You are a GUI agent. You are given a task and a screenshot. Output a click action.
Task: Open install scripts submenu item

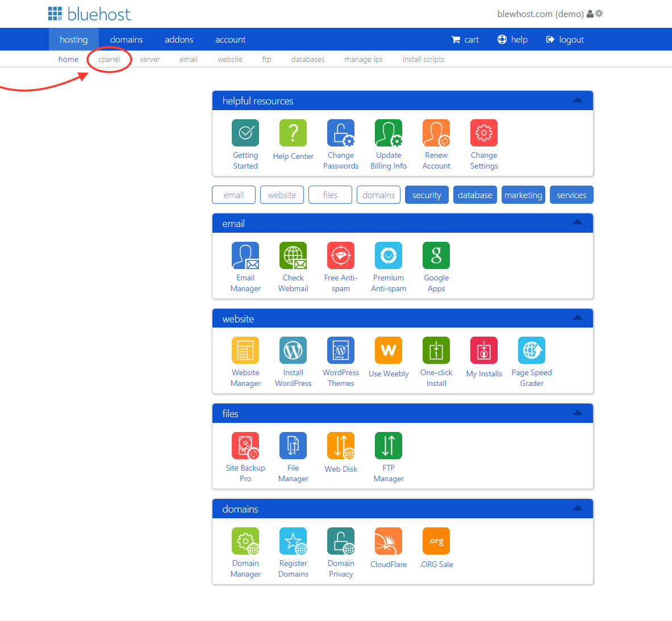tap(423, 59)
